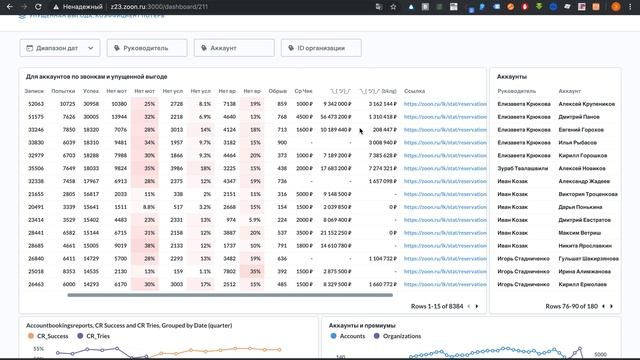Click the Accountbookingsreports CR Success chart title

coord(129,325)
